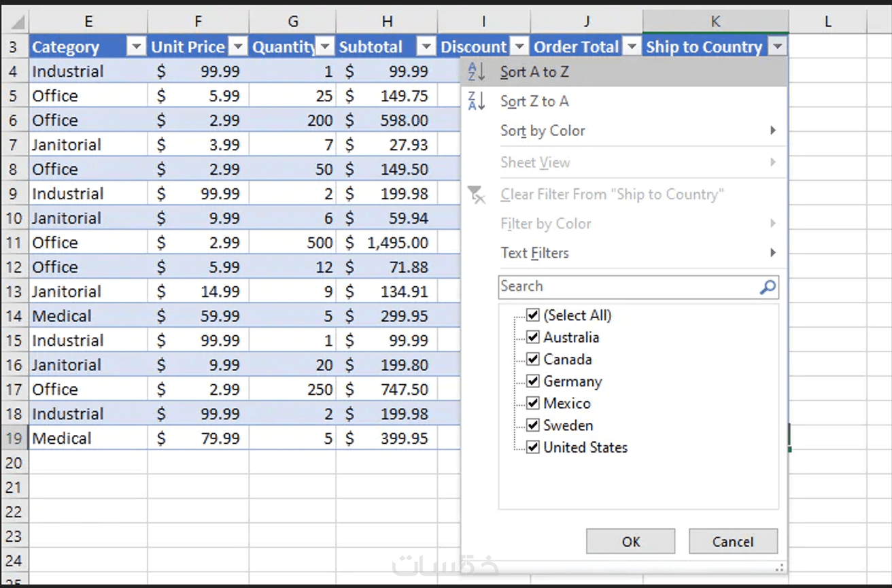This screenshot has width=892, height=588.
Task: Select the Janitorial cell in row 13
Action: coord(88,292)
